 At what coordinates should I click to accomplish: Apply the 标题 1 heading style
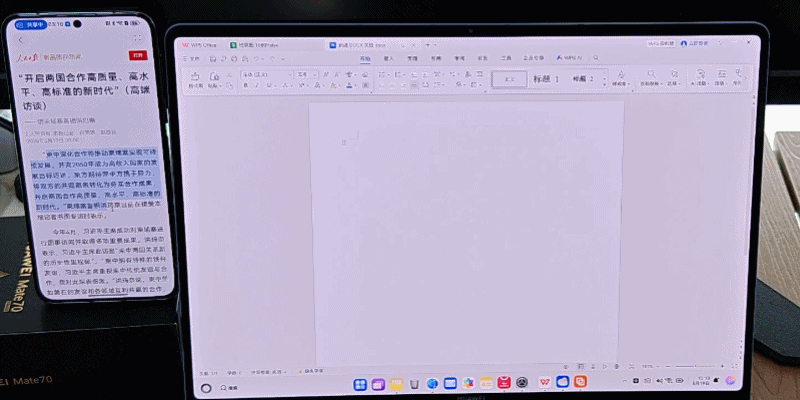[546, 79]
